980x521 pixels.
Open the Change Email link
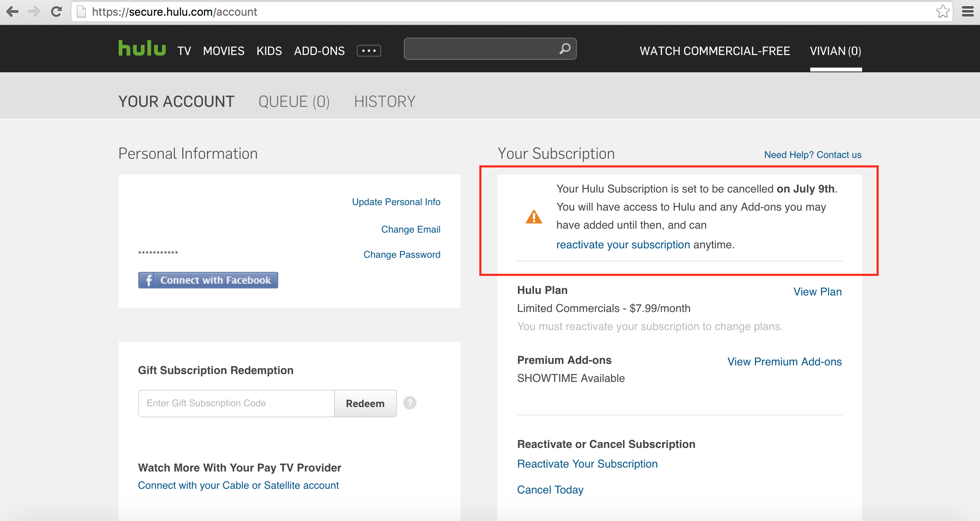click(411, 229)
